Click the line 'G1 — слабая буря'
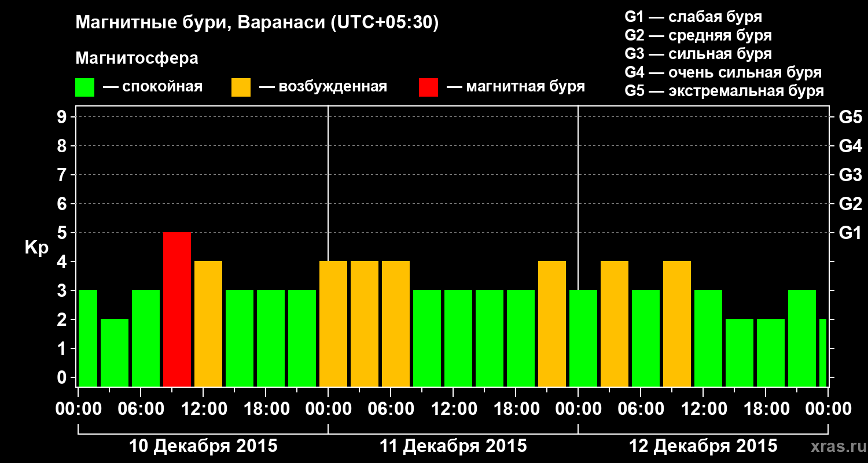Image resolution: width=868 pixels, height=463 pixels. point(693,16)
